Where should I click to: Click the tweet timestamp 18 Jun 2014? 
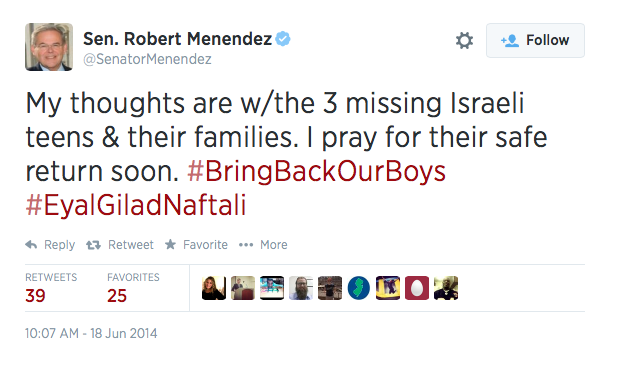click(91, 334)
